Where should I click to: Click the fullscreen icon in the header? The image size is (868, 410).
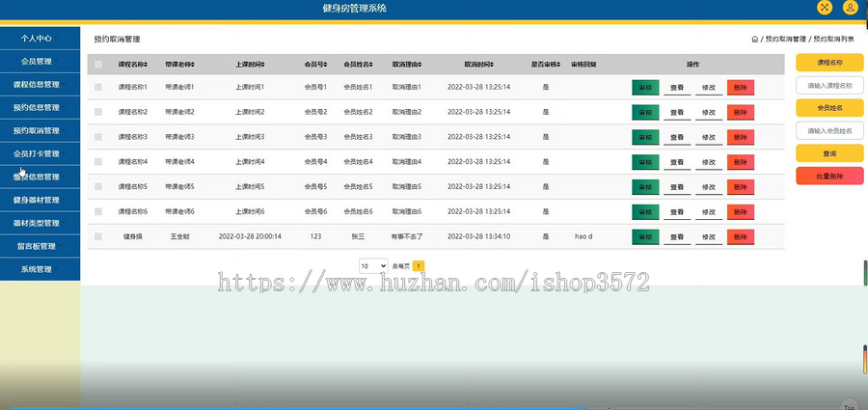(x=825, y=7)
